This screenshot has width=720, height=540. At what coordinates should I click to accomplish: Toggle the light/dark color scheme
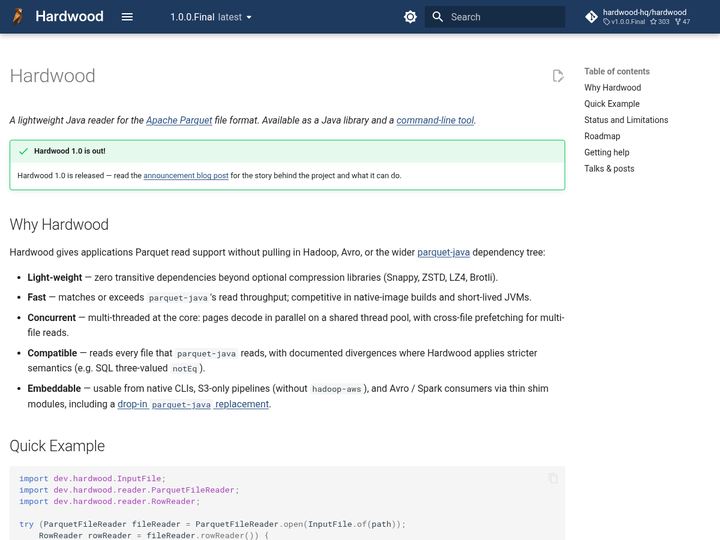[x=410, y=17]
